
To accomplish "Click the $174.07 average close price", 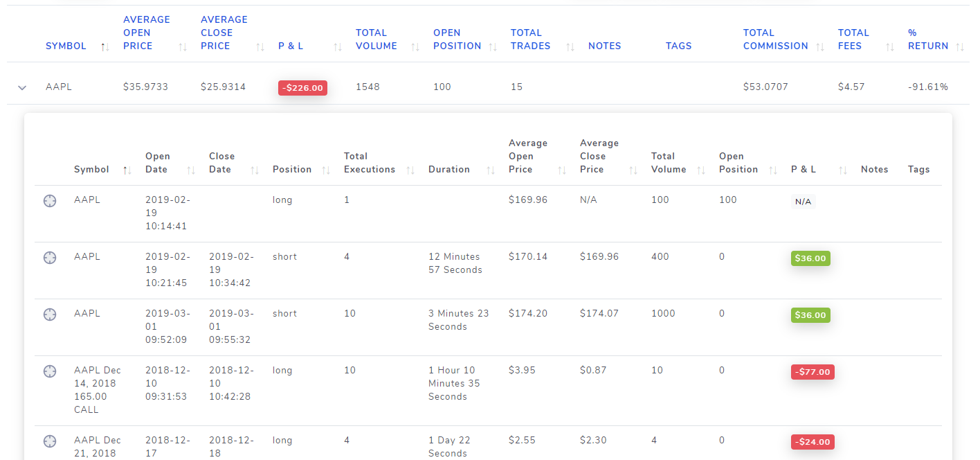I will click(x=599, y=314).
